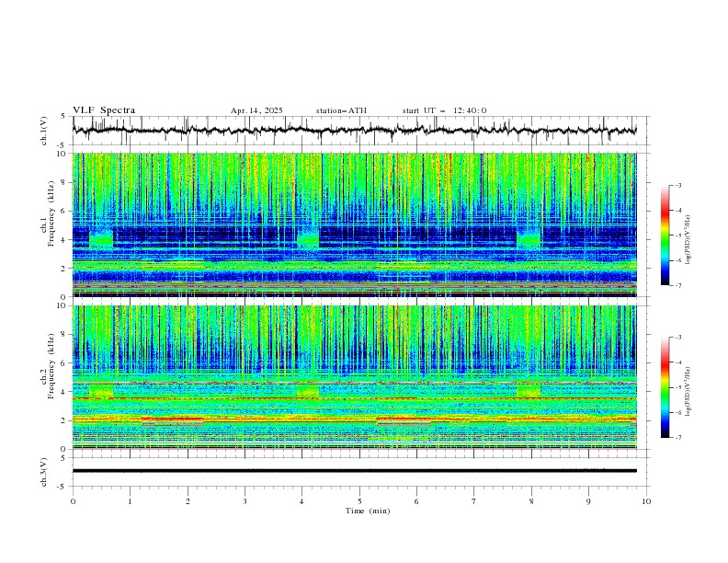This screenshot has width=728, height=563.
Task: Click the 'ch.1(V)' waveform axis label
Action: [44, 131]
